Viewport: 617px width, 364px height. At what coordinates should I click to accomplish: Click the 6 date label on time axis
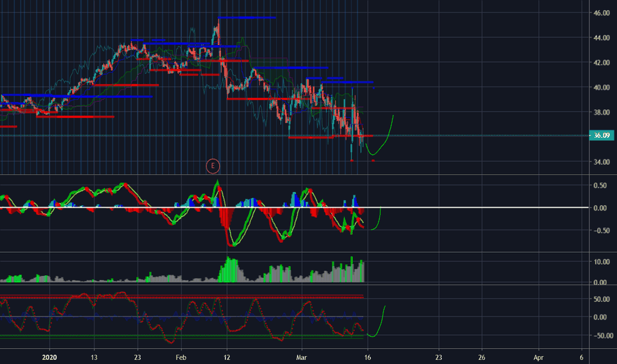tap(582, 357)
